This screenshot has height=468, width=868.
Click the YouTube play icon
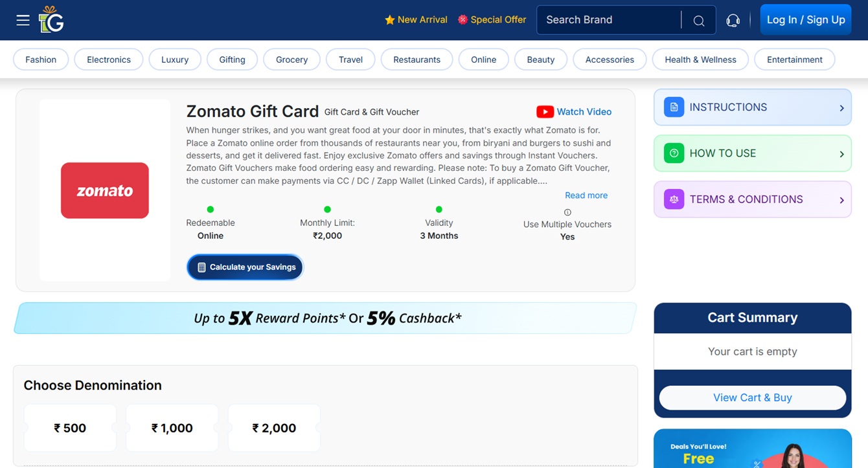click(x=545, y=112)
